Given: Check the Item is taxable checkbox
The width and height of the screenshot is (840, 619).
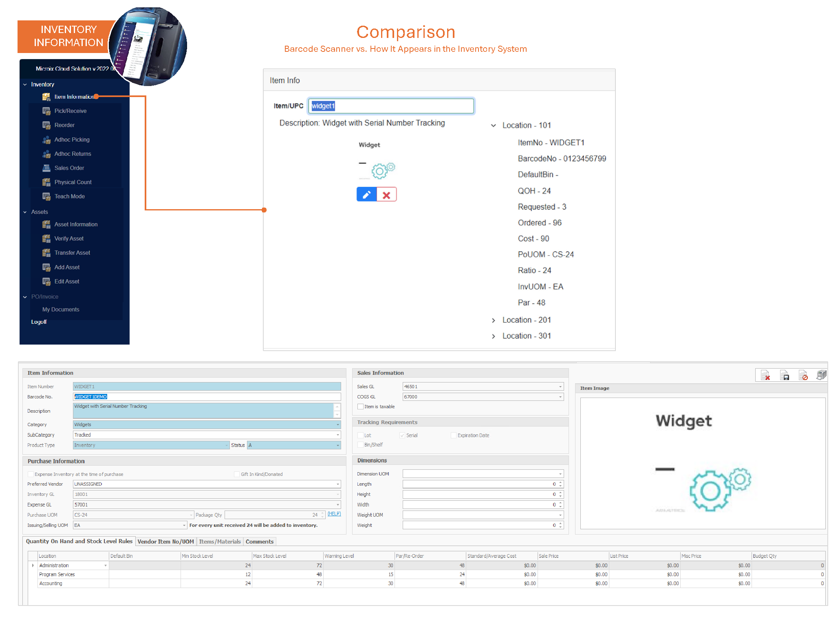Looking at the screenshot, I should (x=360, y=407).
